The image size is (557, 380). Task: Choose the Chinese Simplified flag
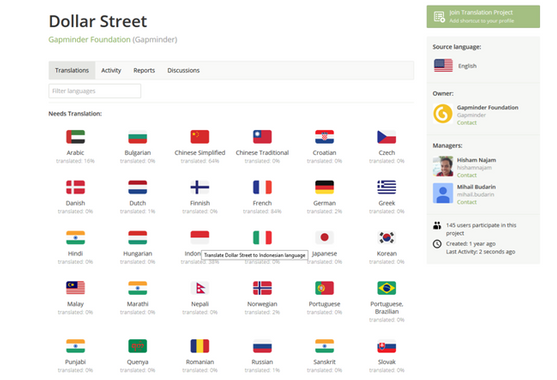200,137
